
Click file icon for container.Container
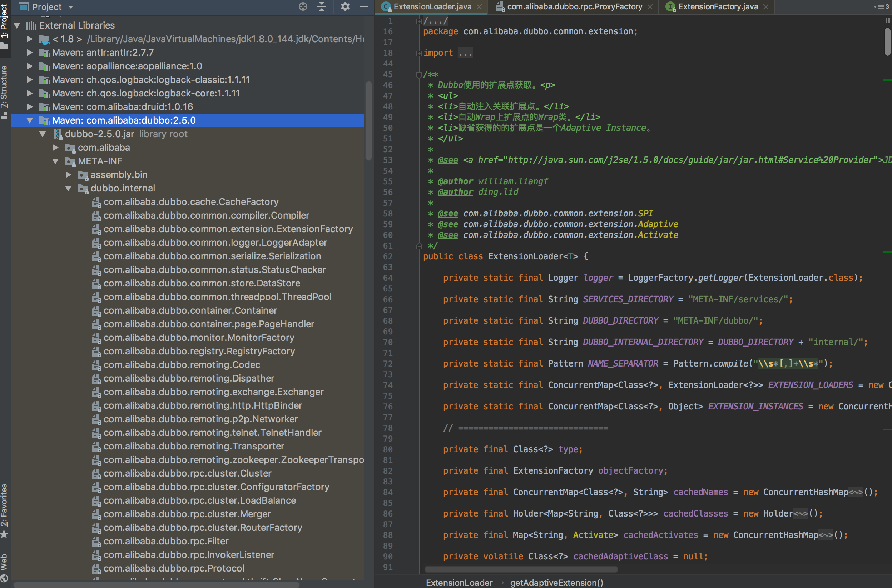tap(96, 311)
